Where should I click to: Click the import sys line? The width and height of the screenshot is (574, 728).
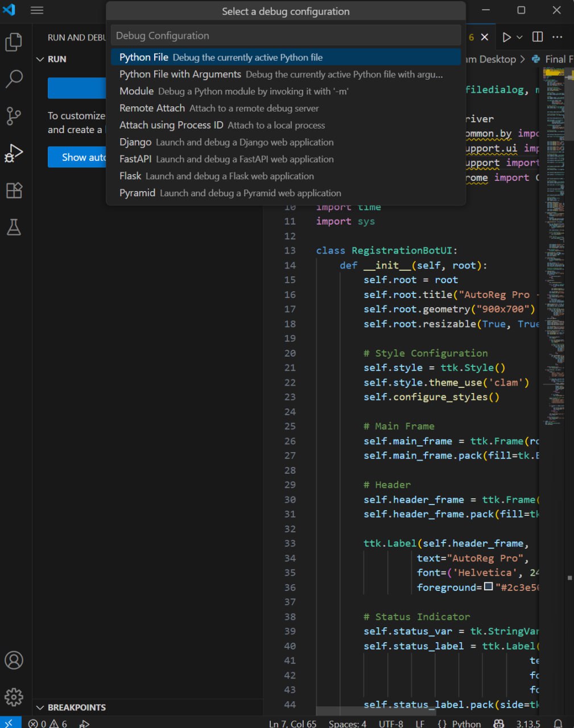[345, 221]
